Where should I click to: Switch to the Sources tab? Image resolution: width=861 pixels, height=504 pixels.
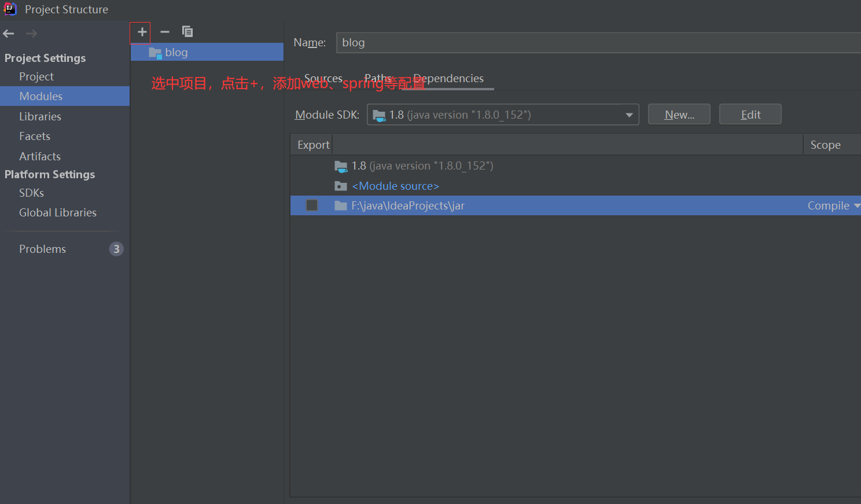(x=323, y=78)
